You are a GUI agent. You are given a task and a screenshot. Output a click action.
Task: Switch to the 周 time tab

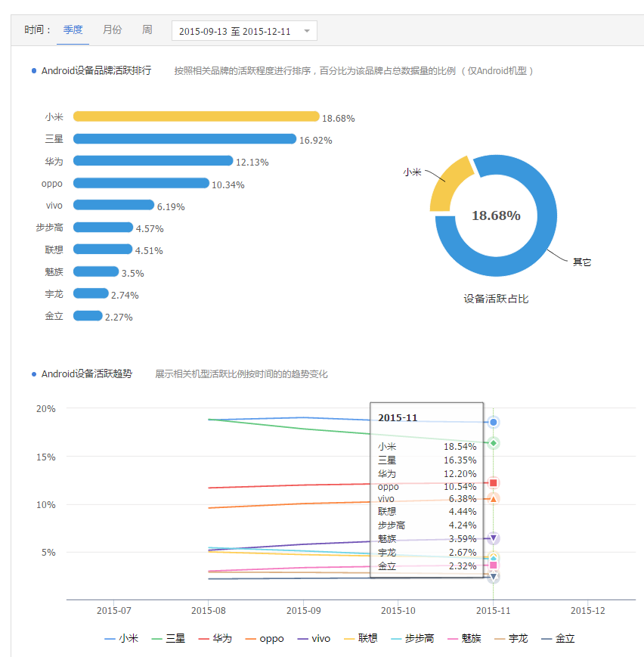click(147, 29)
